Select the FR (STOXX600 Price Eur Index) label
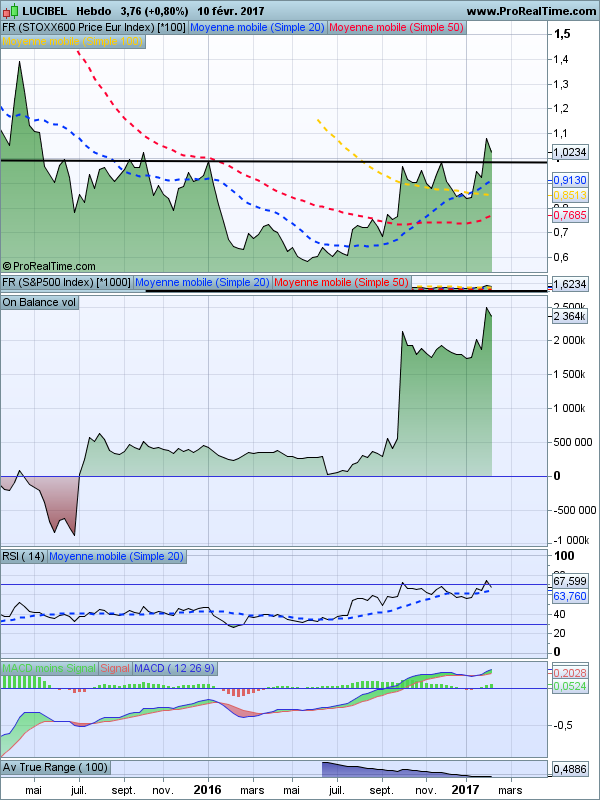600x800 pixels. pos(94,28)
